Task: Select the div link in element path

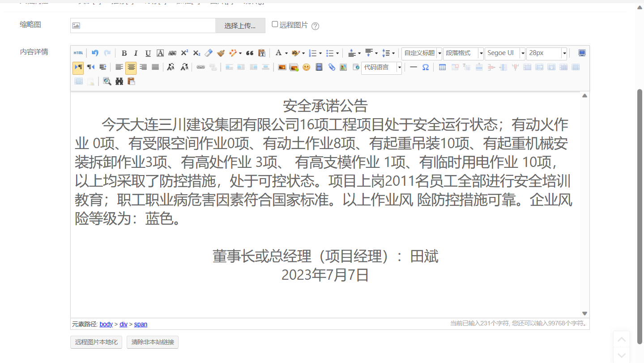Action: click(x=124, y=324)
